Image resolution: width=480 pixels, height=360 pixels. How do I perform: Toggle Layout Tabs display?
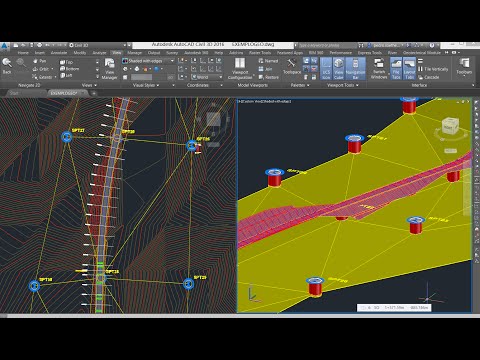[409, 69]
